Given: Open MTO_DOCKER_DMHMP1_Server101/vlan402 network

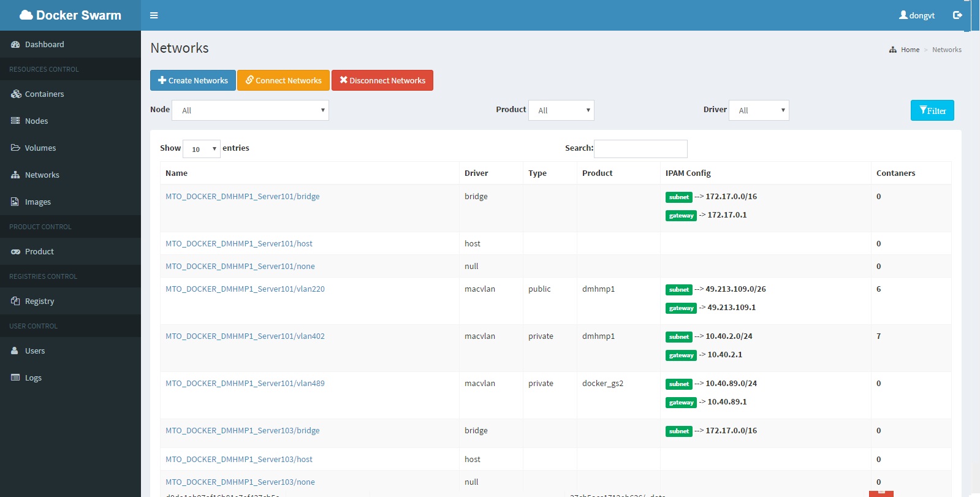Looking at the screenshot, I should [x=245, y=336].
